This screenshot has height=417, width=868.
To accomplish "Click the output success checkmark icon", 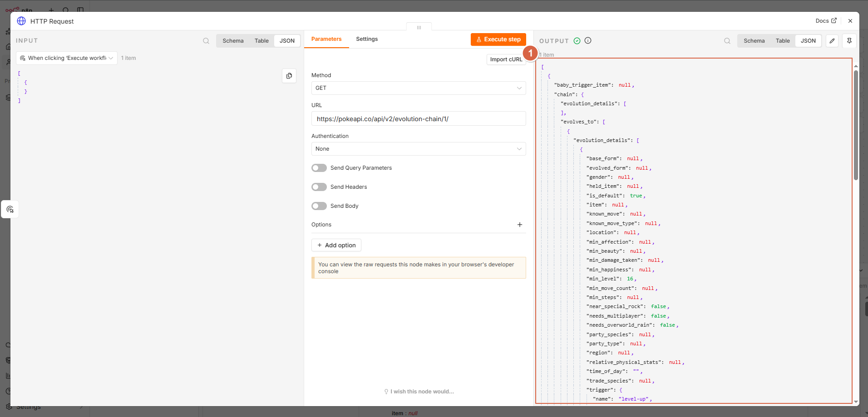I will click(577, 41).
